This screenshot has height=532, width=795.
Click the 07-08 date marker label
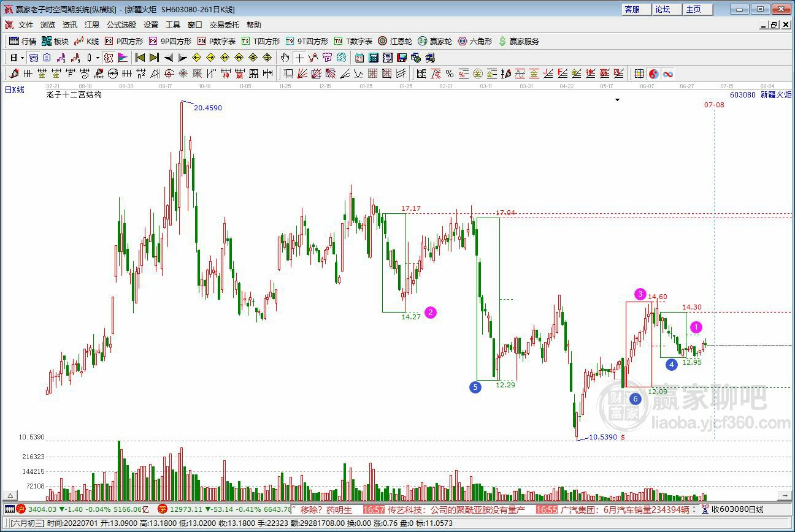(x=714, y=105)
